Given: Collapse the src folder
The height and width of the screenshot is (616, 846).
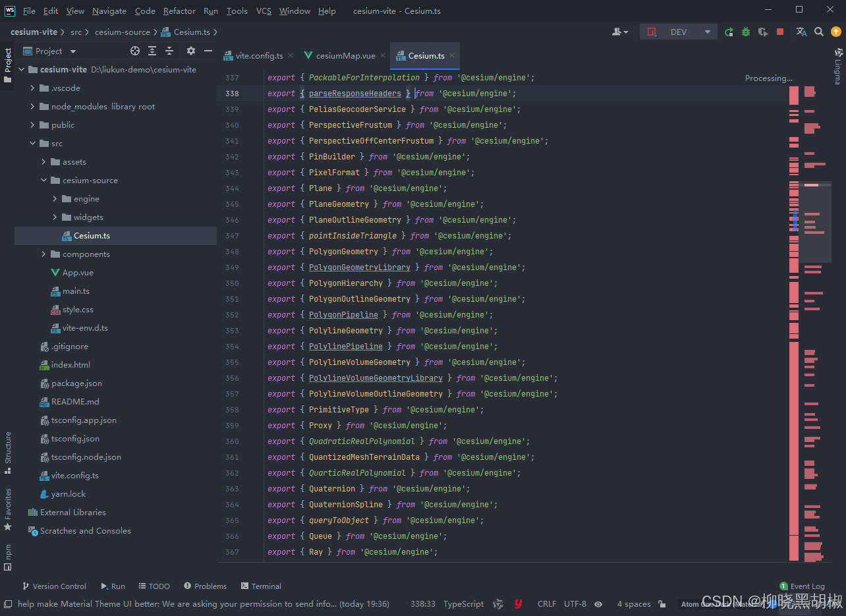Looking at the screenshot, I should (x=33, y=143).
